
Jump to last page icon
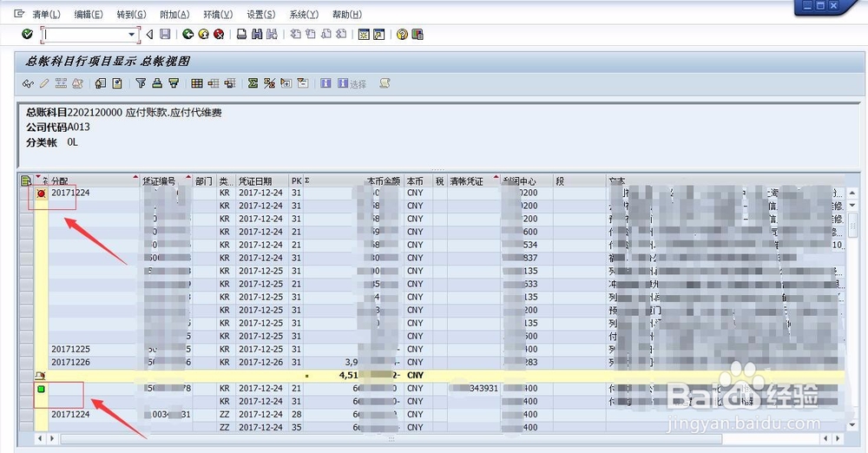[x=341, y=35]
